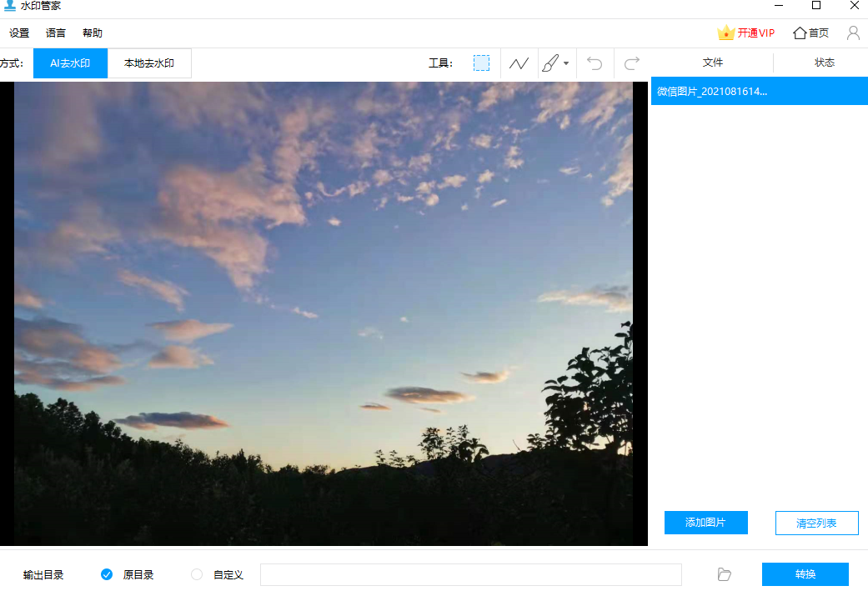This screenshot has height=596, width=868.
Task: Open the 帮助 help menu
Action: coord(93,33)
